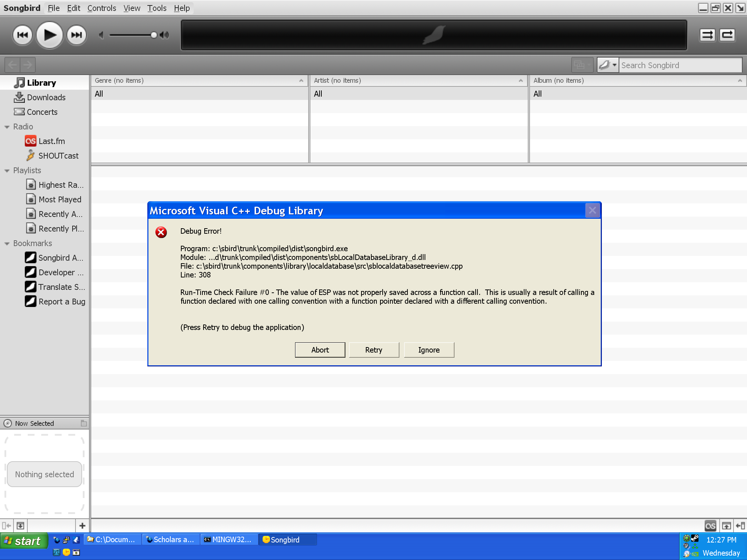Image resolution: width=747 pixels, height=560 pixels.
Task: Open the Windows Start menu
Action: click(24, 541)
